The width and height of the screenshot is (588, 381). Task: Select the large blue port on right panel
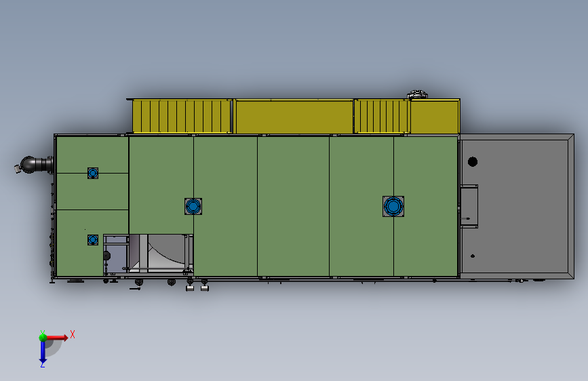[x=393, y=206]
